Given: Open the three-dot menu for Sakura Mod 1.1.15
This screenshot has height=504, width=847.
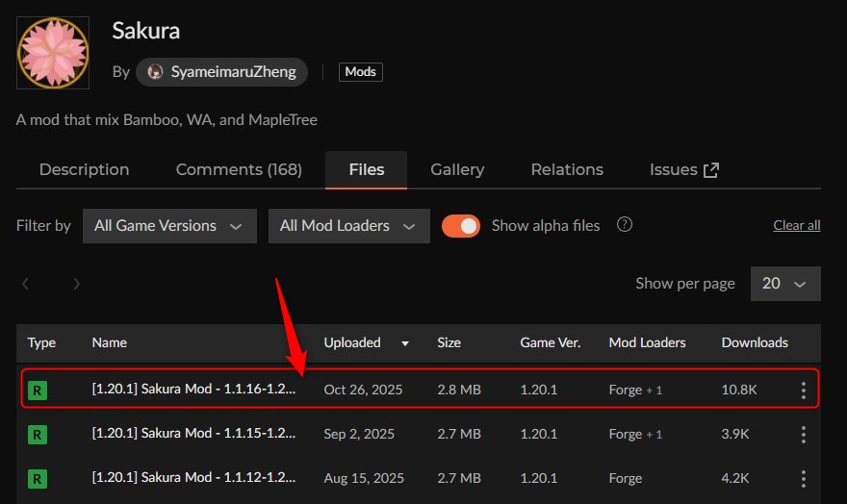Looking at the screenshot, I should pos(804,434).
